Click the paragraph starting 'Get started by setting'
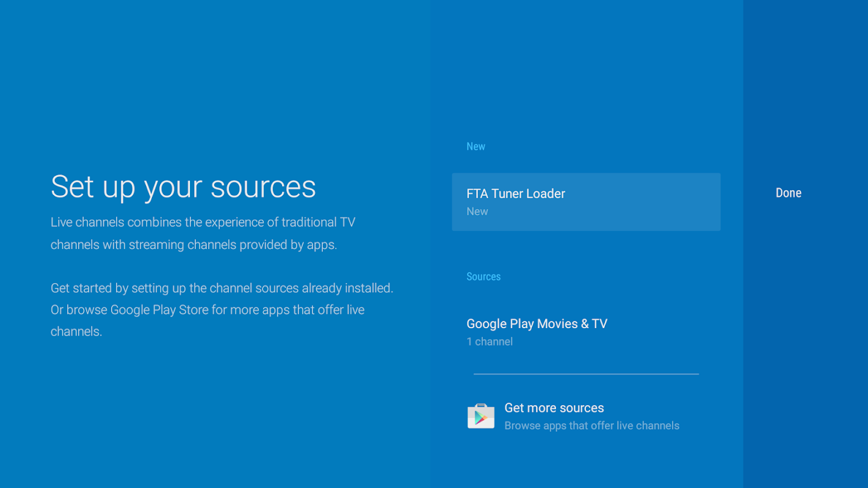Screen dimensions: 868x488 tap(222, 309)
